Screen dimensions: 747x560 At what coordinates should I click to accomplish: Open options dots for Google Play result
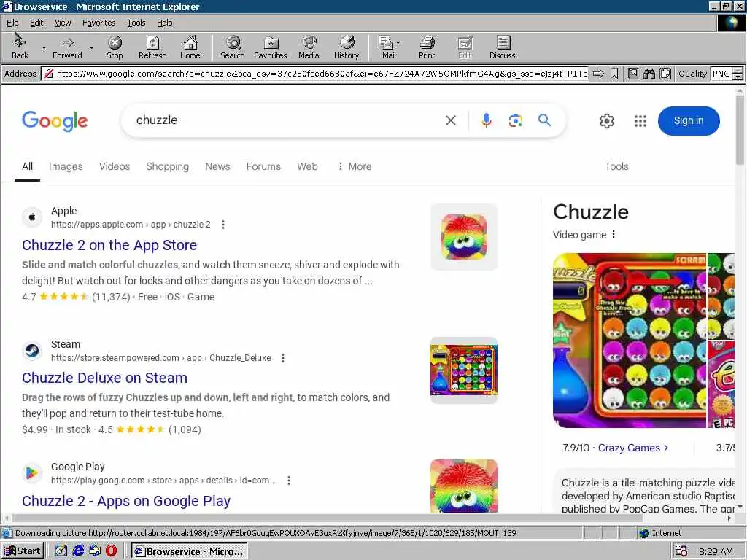(x=289, y=481)
